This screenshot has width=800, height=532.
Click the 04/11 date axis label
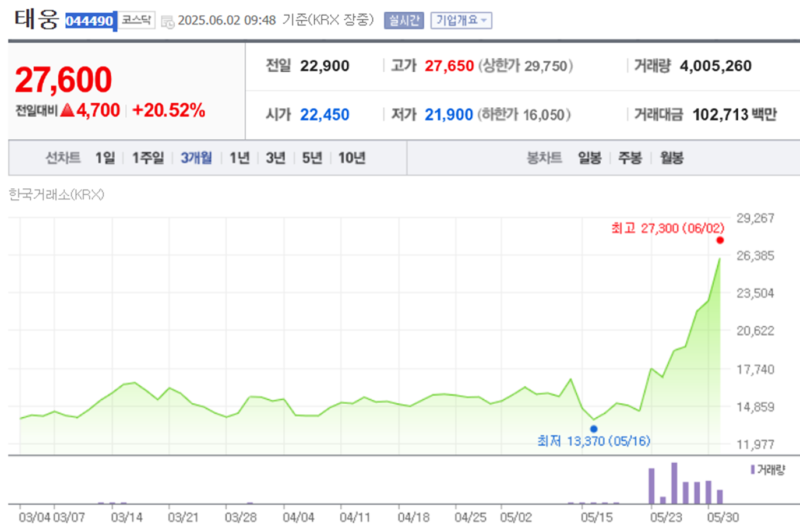(355, 517)
